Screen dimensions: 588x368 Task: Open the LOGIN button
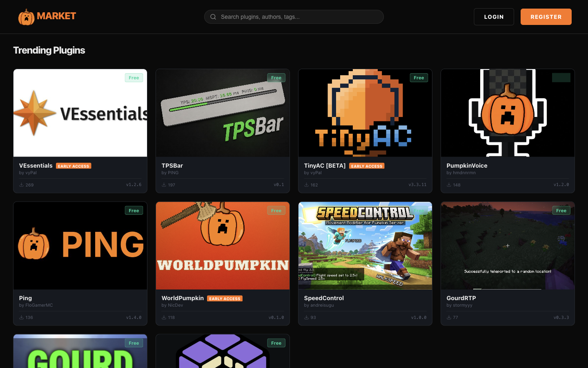(494, 17)
